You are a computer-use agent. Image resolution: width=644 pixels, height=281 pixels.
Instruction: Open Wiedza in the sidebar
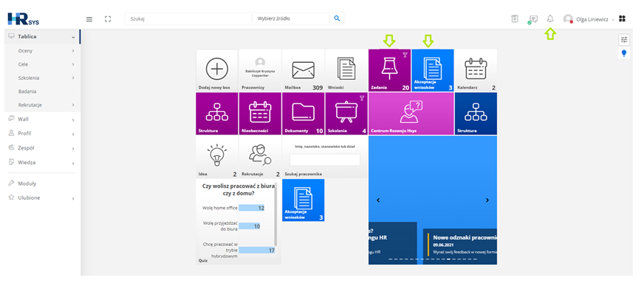[x=27, y=163]
